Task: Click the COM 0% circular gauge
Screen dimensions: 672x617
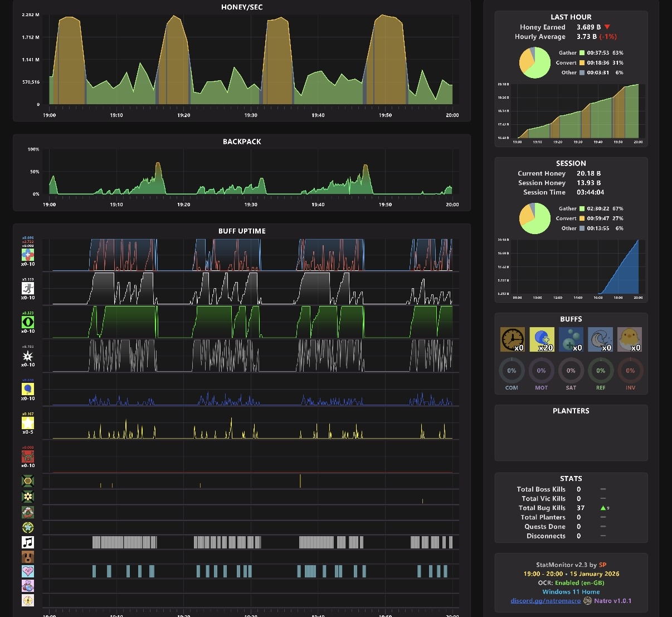Action: pyautogui.click(x=512, y=371)
